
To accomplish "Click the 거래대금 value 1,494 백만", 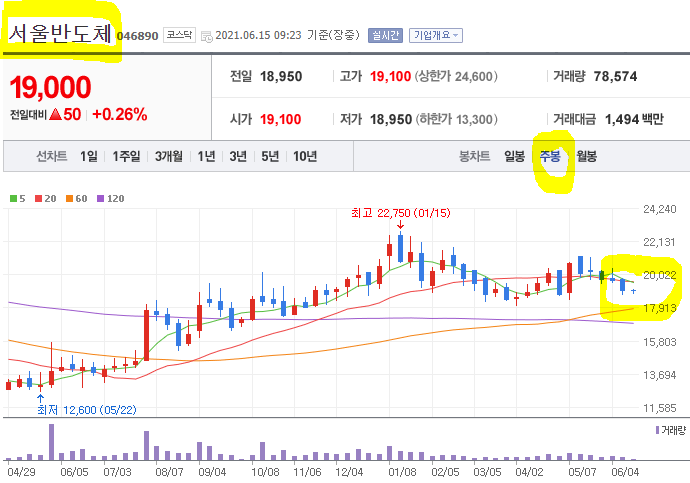I will pyautogui.click(x=634, y=119).
